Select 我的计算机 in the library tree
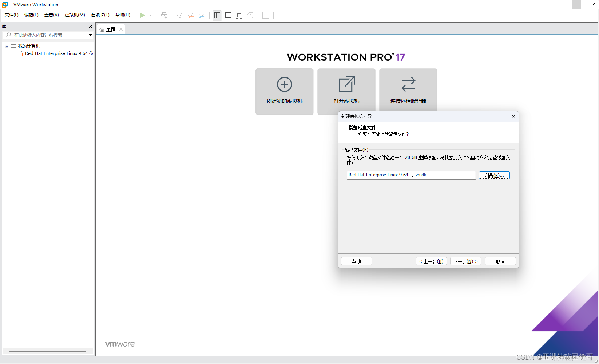 tap(29, 46)
